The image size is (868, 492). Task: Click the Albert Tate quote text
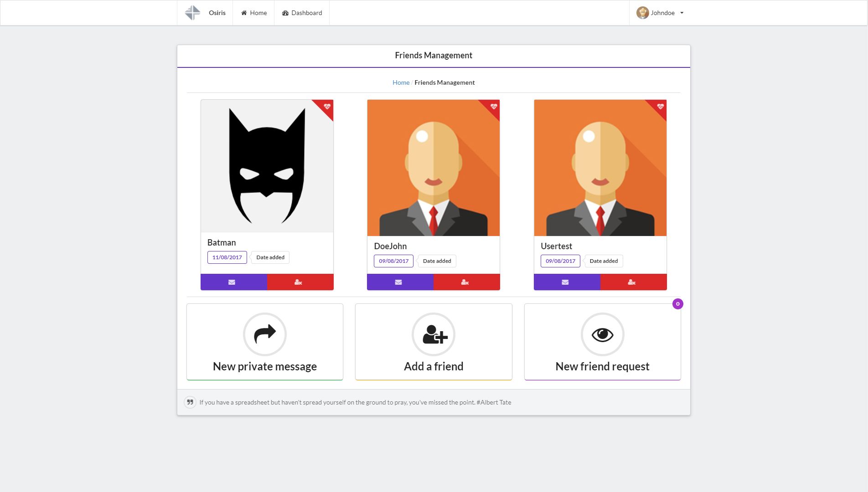coord(355,402)
